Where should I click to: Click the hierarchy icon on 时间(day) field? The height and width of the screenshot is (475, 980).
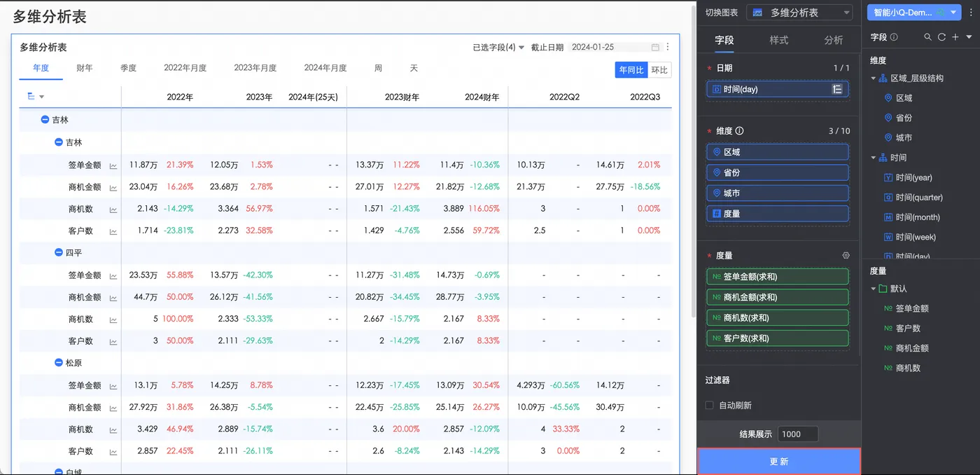point(836,89)
